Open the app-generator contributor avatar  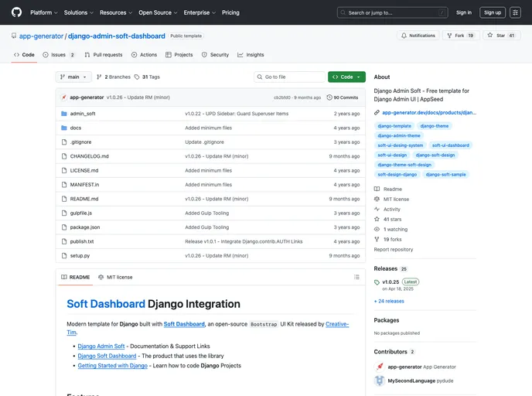[x=380, y=367]
